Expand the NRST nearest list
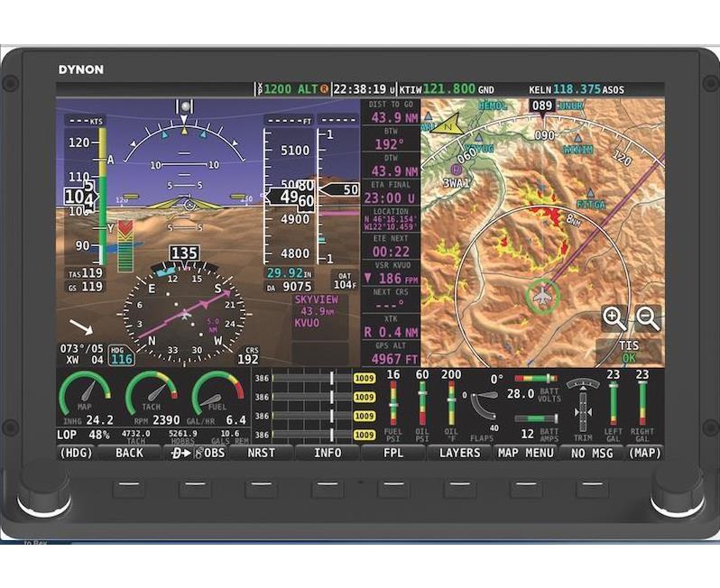 (262, 453)
